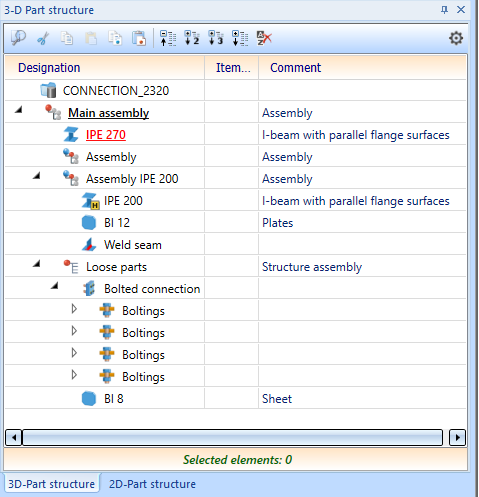Image resolution: width=479 pixels, height=497 pixels.
Task: Click the Cut scissors icon
Action: (x=43, y=38)
